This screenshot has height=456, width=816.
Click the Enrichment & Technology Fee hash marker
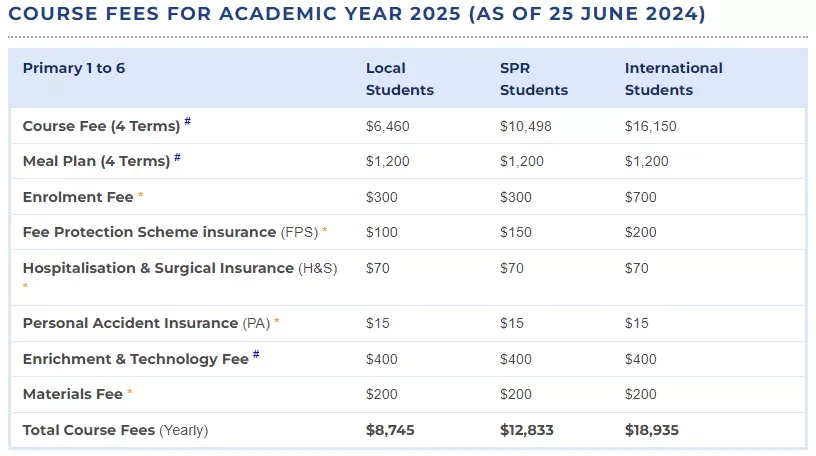coord(256,354)
